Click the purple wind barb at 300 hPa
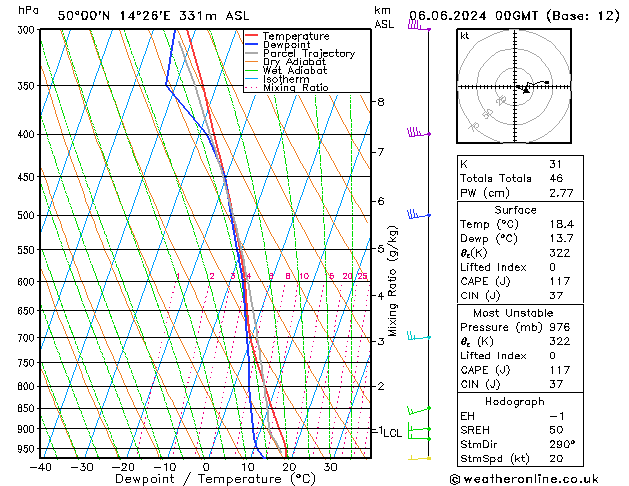Screen dimensions: 629x486 (x=419, y=26)
